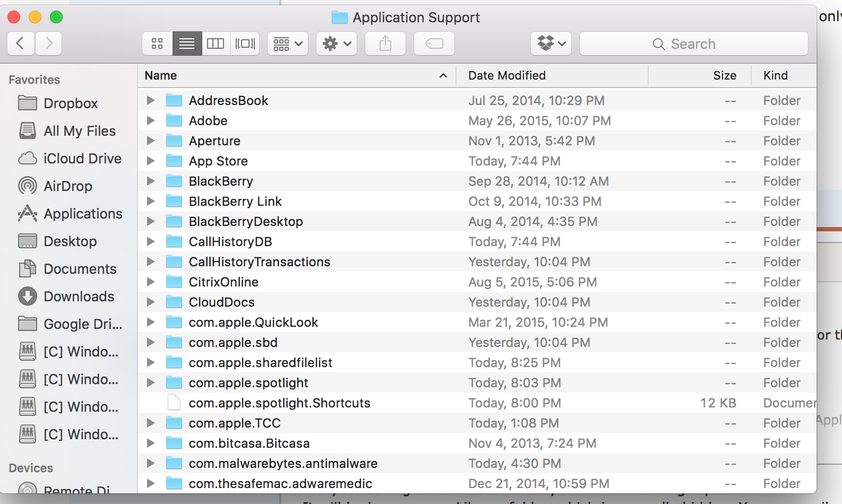
Task: Expand the CitrixOnline folder triangle
Action: [x=151, y=282]
